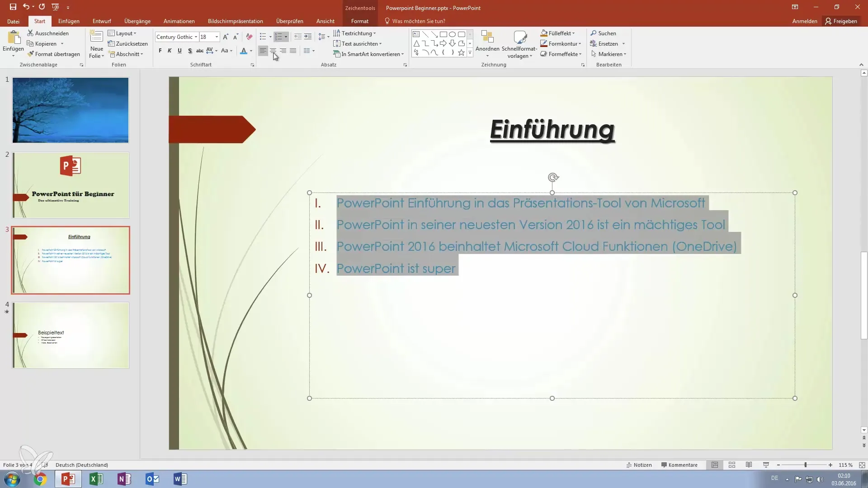Image resolution: width=868 pixels, height=488 pixels.
Task: Expand font color arrow
Action: coord(251,51)
